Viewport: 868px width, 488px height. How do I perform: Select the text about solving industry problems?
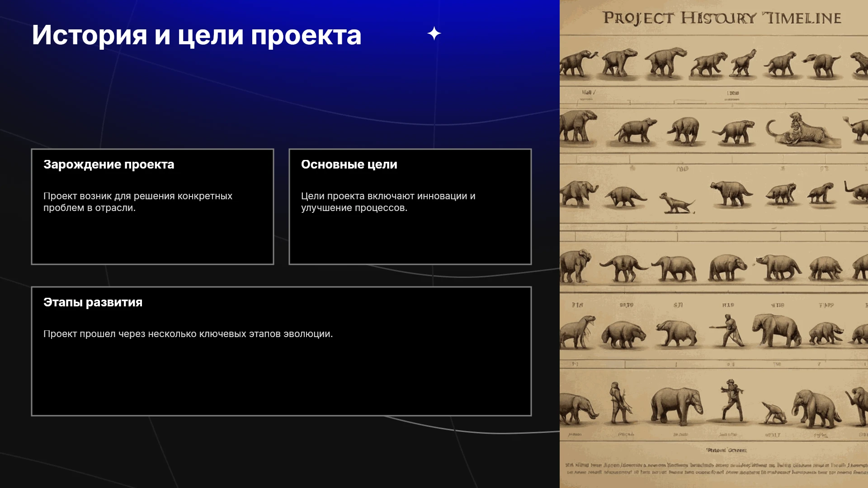[x=138, y=202]
